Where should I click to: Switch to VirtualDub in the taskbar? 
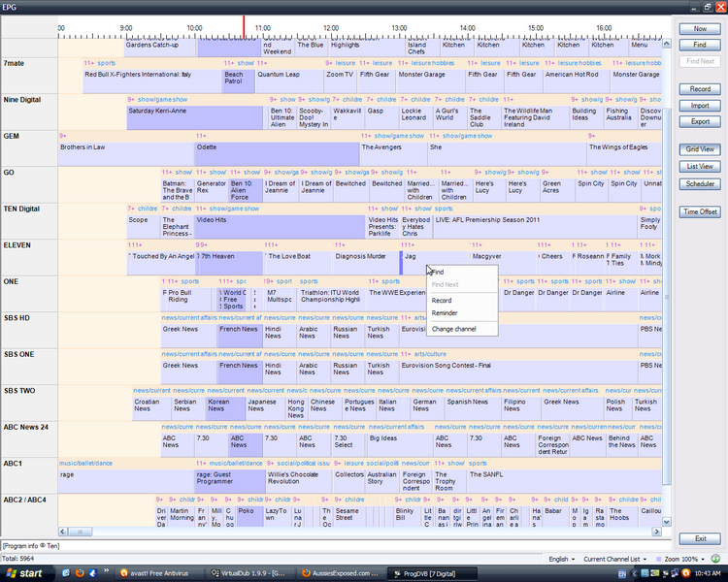(x=249, y=573)
